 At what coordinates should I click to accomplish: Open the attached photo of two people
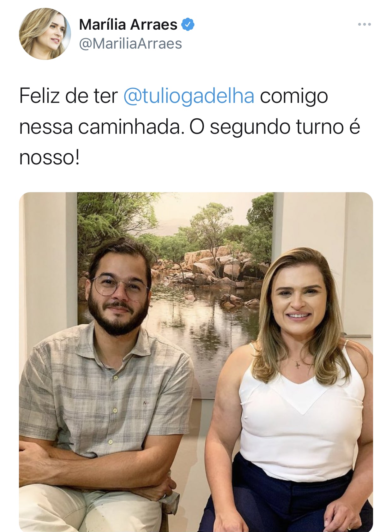pos(196,362)
